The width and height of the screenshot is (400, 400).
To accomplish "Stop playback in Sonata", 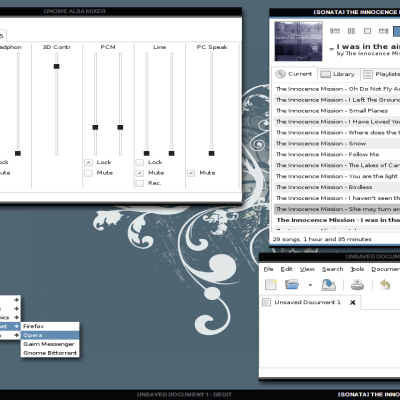I will 367,31.
